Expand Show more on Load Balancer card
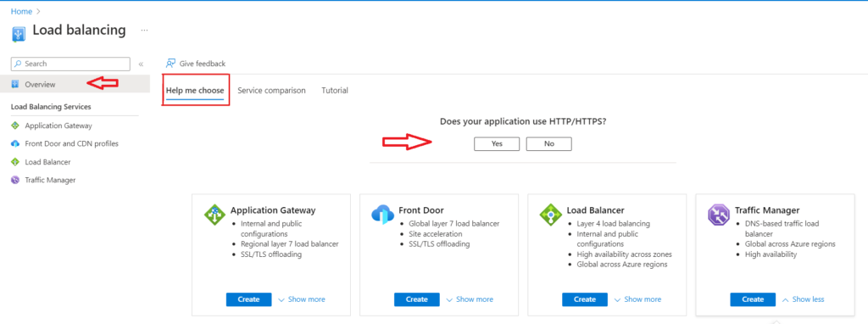 point(637,299)
